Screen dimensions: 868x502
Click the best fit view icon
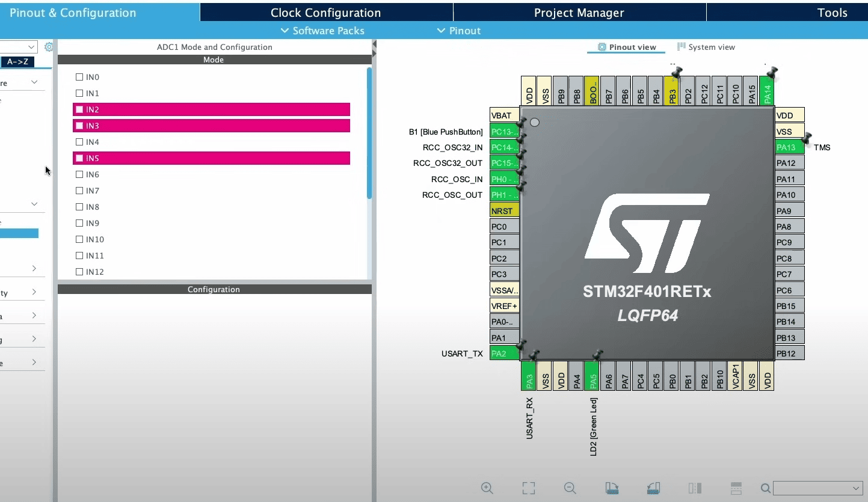528,488
